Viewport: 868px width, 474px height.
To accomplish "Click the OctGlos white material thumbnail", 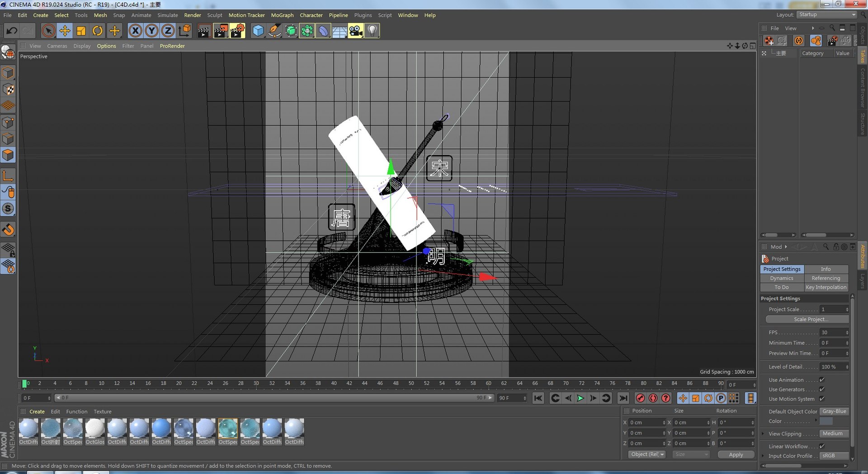I will coord(95,428).
